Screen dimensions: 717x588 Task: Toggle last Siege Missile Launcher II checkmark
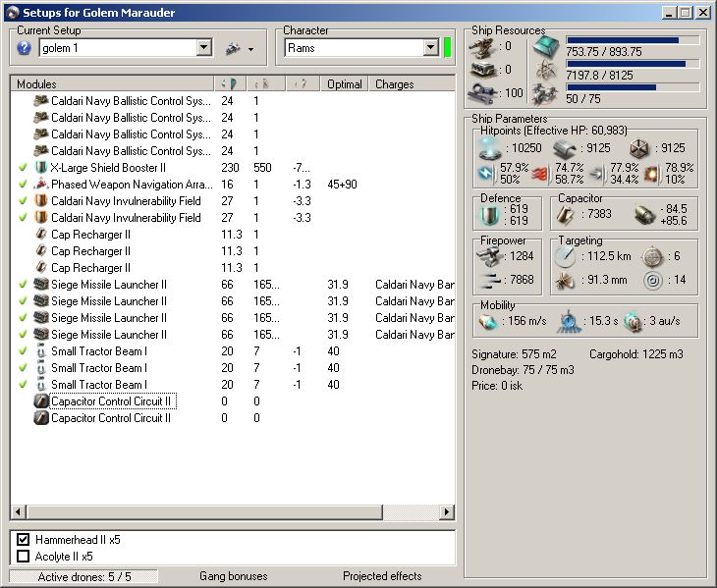23,335
